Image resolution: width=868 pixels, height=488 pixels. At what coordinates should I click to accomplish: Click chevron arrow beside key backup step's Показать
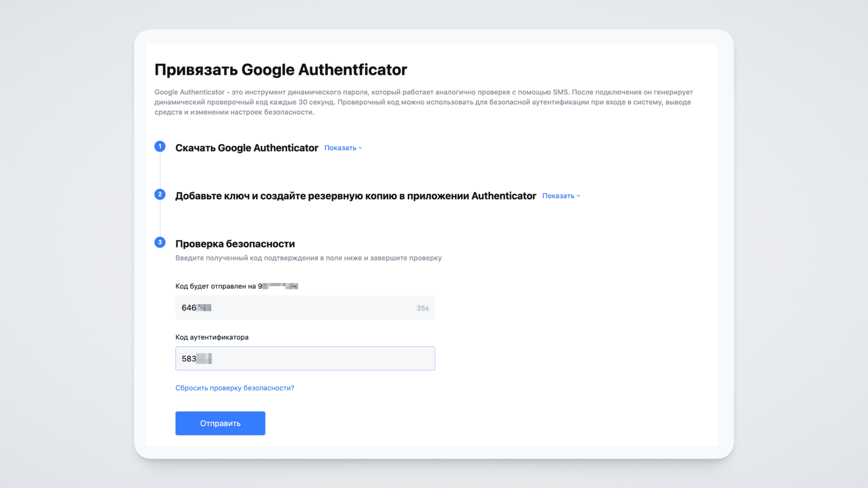click(578, 196)
